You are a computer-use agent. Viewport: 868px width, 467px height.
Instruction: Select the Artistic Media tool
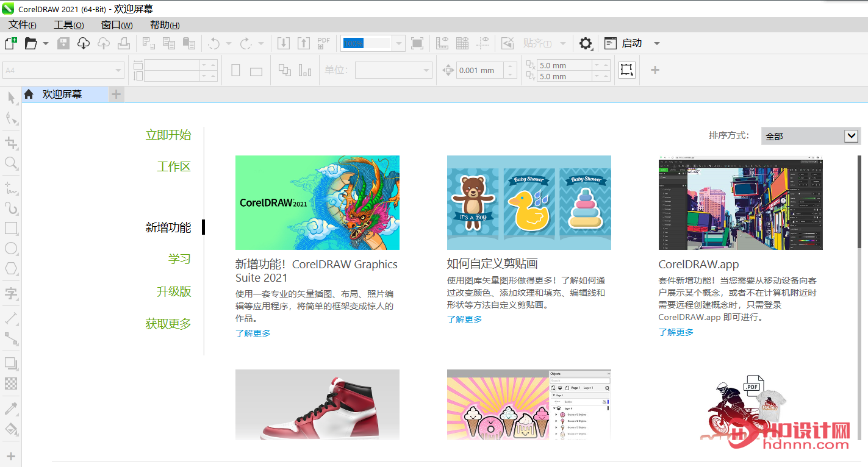tap(11, 209)
